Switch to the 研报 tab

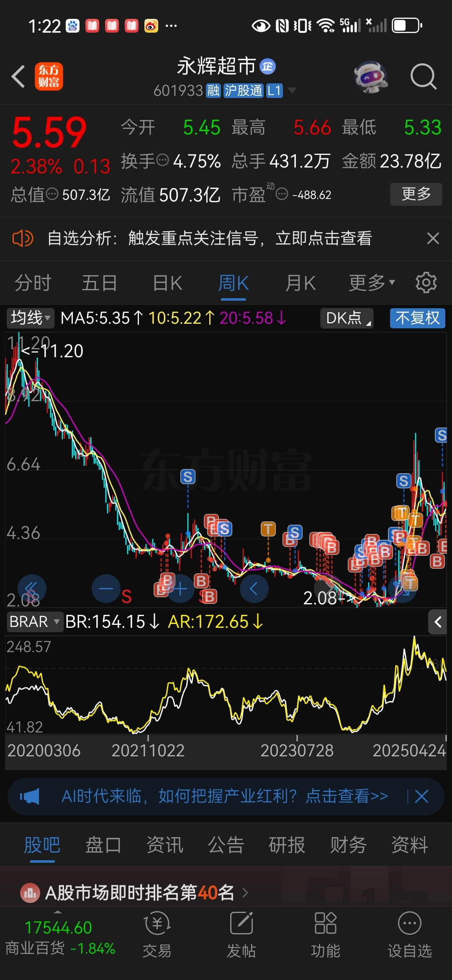pos(287,845)
